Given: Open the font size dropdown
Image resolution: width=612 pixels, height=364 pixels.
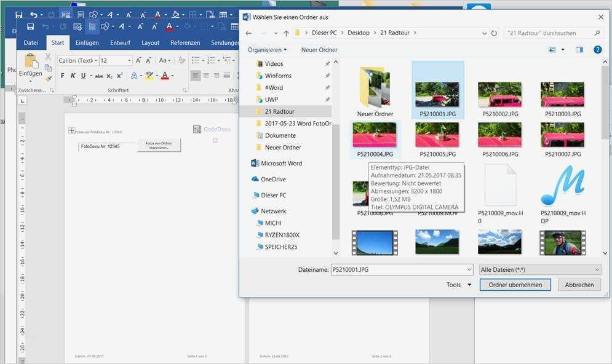Looking at the screenshot, I should coord(129,60).
